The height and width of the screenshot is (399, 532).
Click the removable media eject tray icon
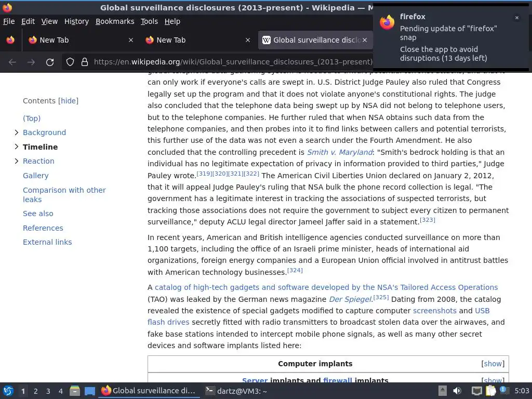443,391
